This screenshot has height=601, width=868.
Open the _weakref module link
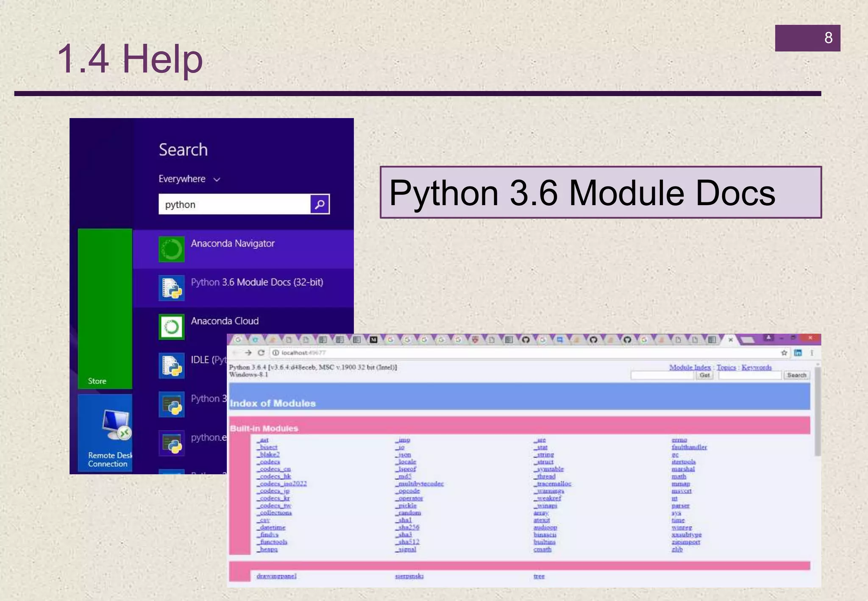tap(547, 498)
